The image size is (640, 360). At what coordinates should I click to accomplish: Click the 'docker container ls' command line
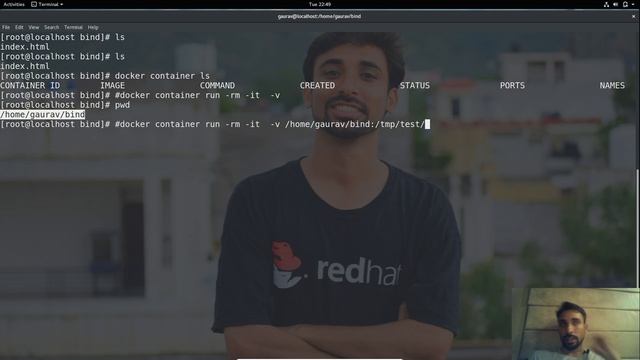click(105, 76)
